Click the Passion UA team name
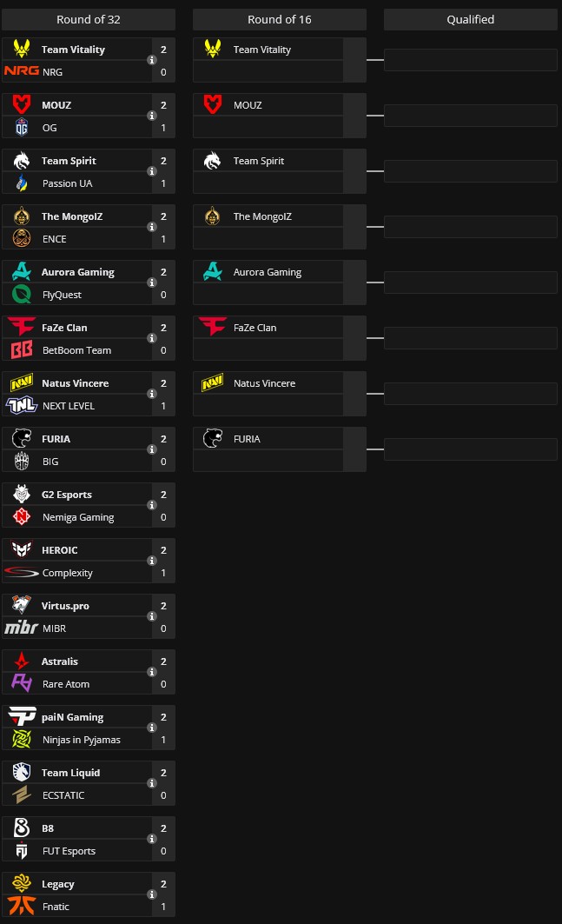The width and height of the screenshot is (562, 924). 69,183
